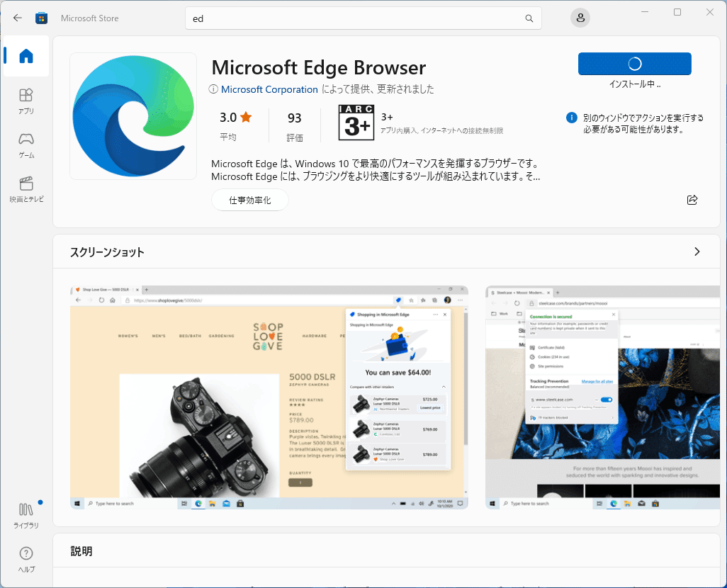Click the 仕事効率化 category button
Screen dimensions: 727x588
click(250, 200)
